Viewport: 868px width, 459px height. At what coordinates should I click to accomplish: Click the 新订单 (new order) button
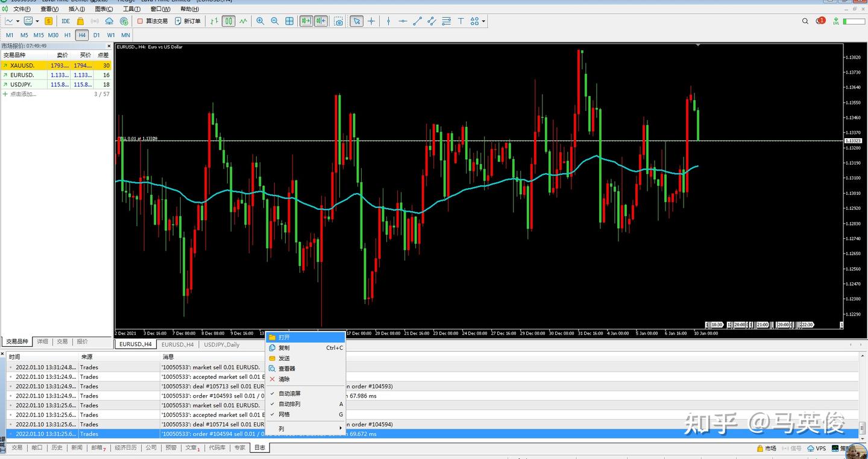point(188,21)
